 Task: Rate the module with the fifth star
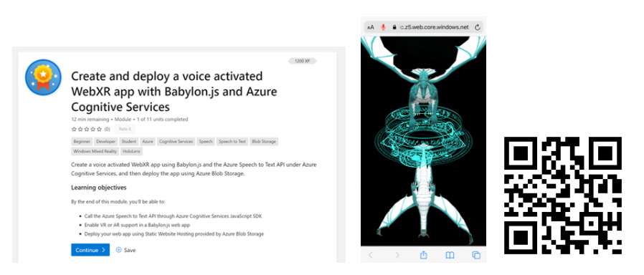click(x=100, y=129)
